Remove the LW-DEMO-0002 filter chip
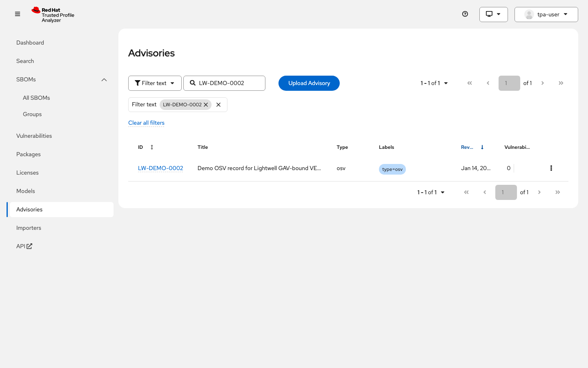The image size is (588, 368). pos(206,105)
